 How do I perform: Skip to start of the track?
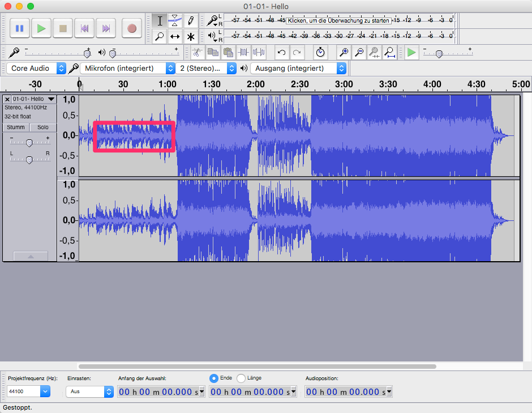85,28
